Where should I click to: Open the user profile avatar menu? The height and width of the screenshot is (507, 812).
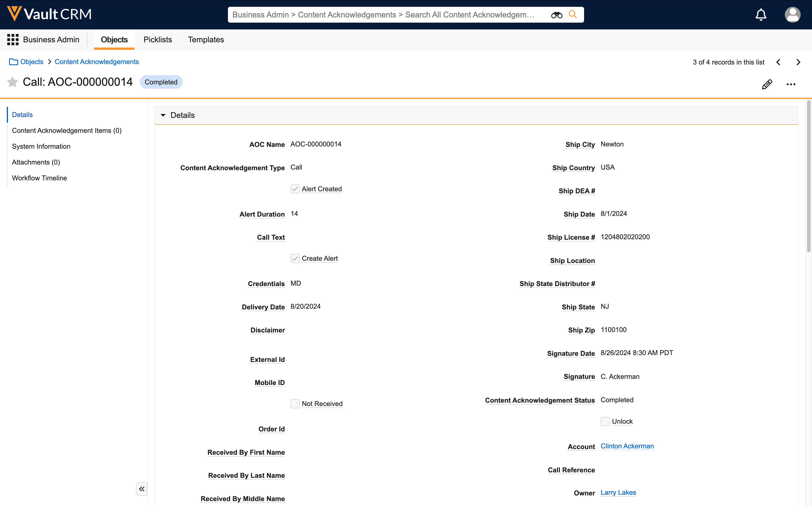tap(793, 15)
